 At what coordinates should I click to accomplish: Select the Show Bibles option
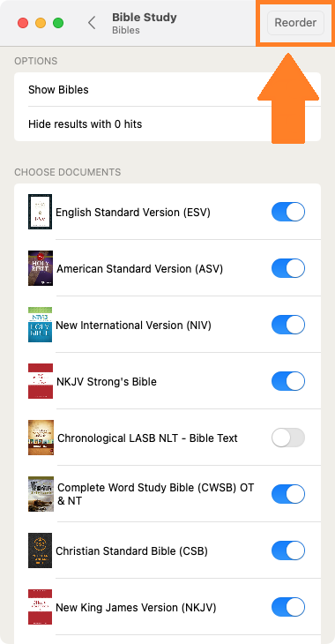point(167,89)
